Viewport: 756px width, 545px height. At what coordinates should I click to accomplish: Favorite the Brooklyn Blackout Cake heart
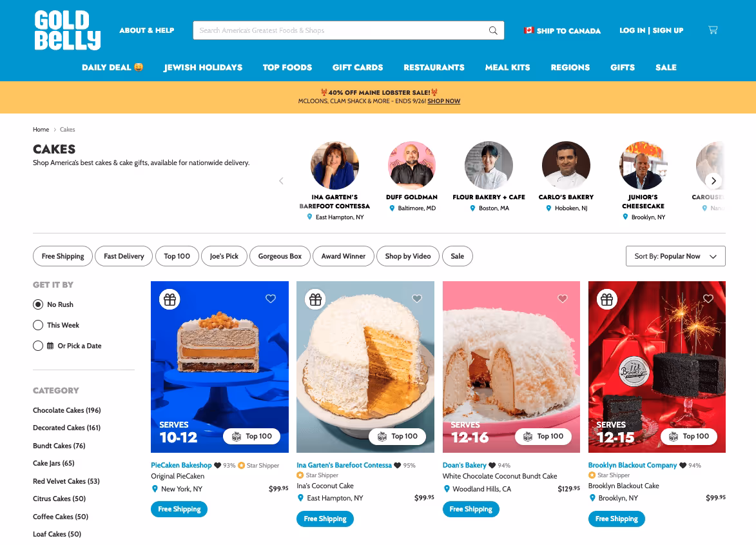click(x=708, y=299)
